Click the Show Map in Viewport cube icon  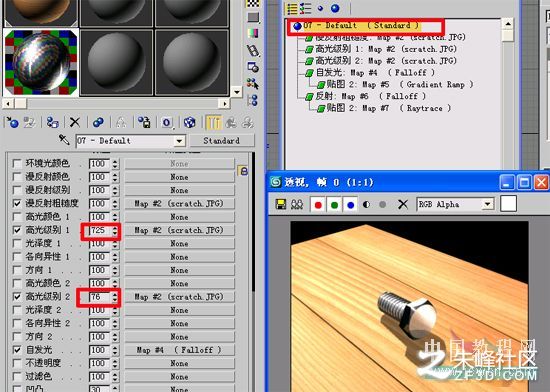[189, 122]
